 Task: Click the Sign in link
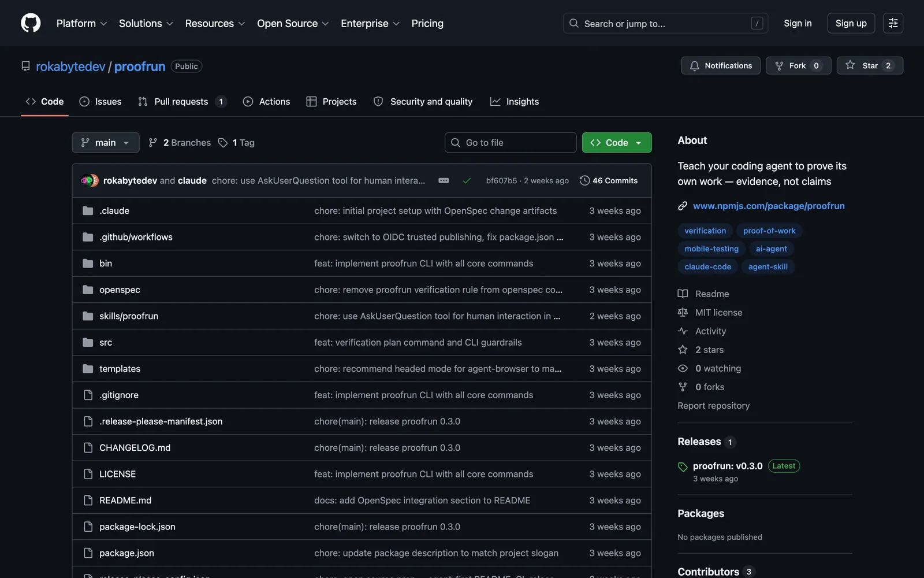[798, 23]
